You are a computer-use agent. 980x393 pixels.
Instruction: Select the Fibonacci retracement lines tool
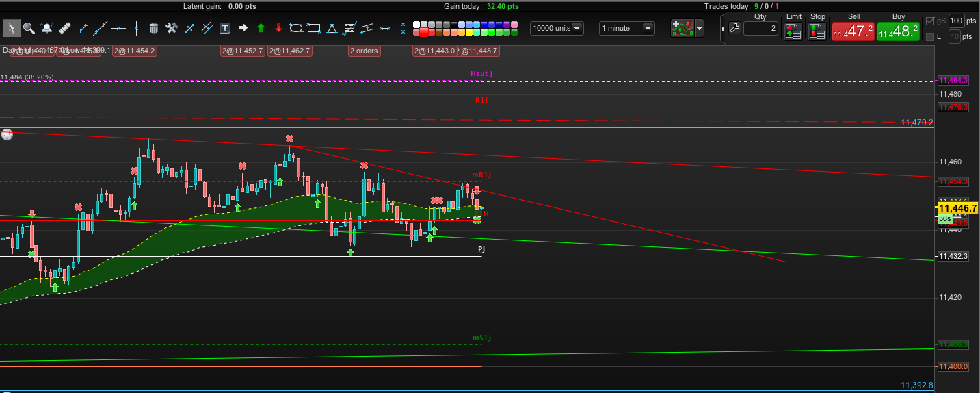tap(349, 28)
